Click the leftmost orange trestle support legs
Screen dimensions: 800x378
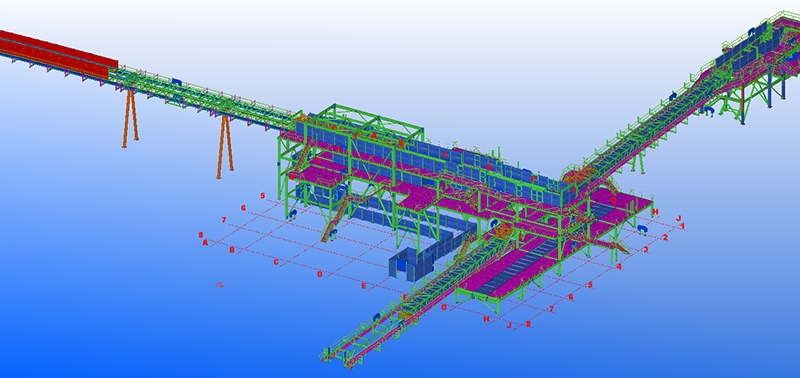130,117
